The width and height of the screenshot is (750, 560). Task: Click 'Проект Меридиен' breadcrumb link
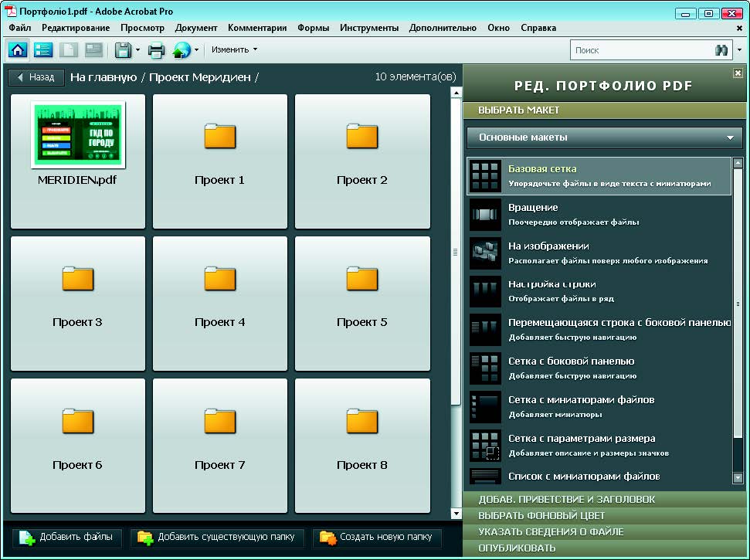tap(200, 77)
